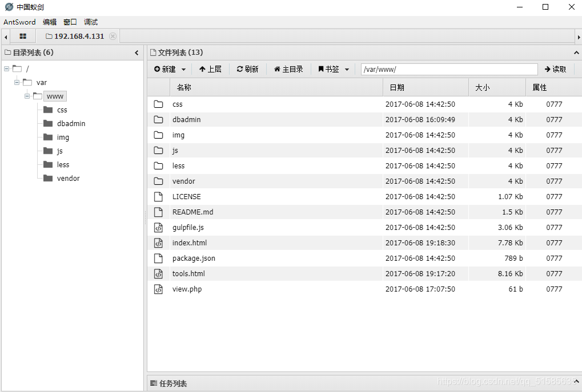582x392 pixels.
Task: Click the package.json file icon
Action: (x=158, y=258)
